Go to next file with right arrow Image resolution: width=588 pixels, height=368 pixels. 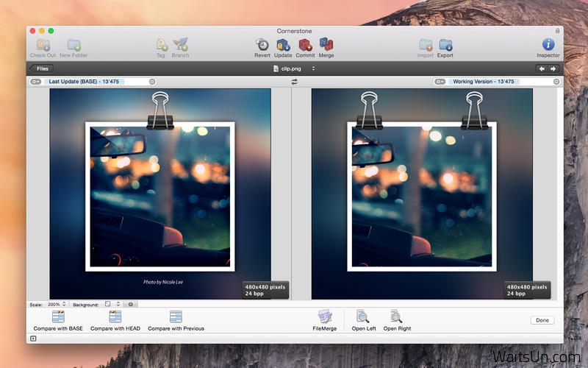click(553, 68)
